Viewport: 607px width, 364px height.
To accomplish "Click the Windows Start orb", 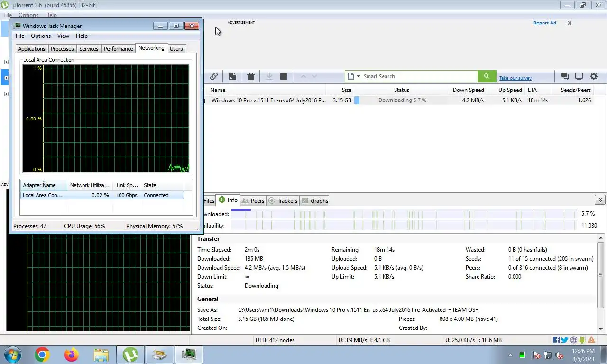I will point(13,355).
